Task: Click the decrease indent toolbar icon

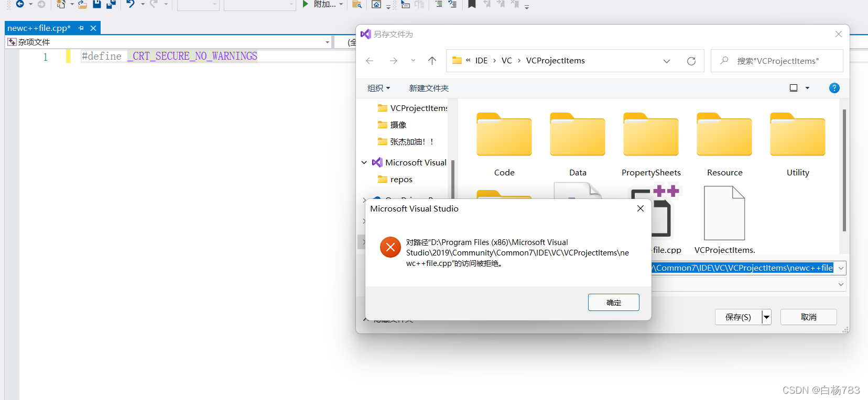Action: (x=439, y=4)
